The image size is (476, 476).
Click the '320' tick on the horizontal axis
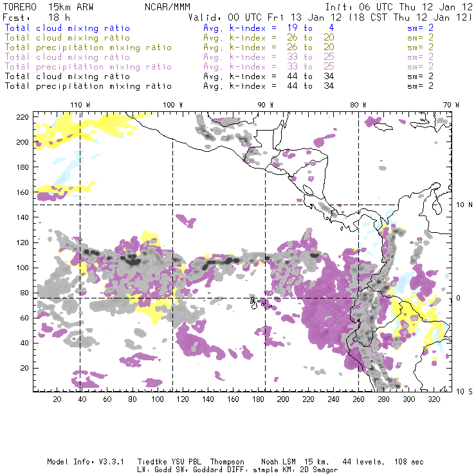pos(434,399)
